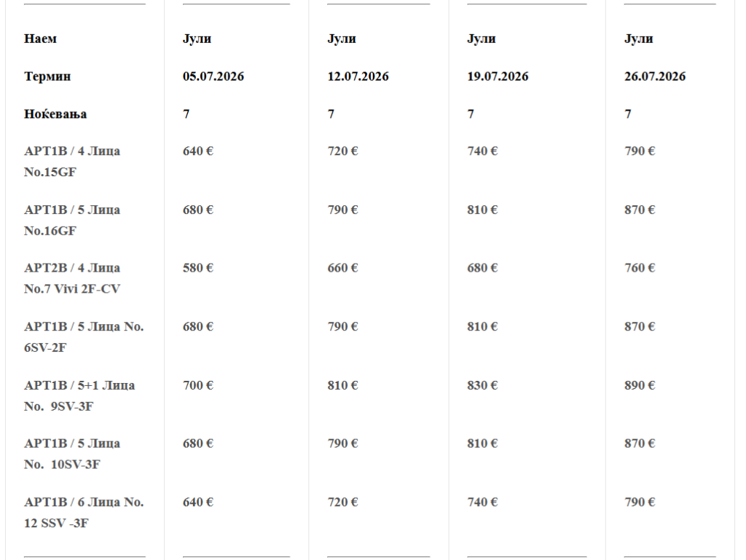Screen dimensions: 746x560
Task: Click the 580 € price cell
Action: 198,268
